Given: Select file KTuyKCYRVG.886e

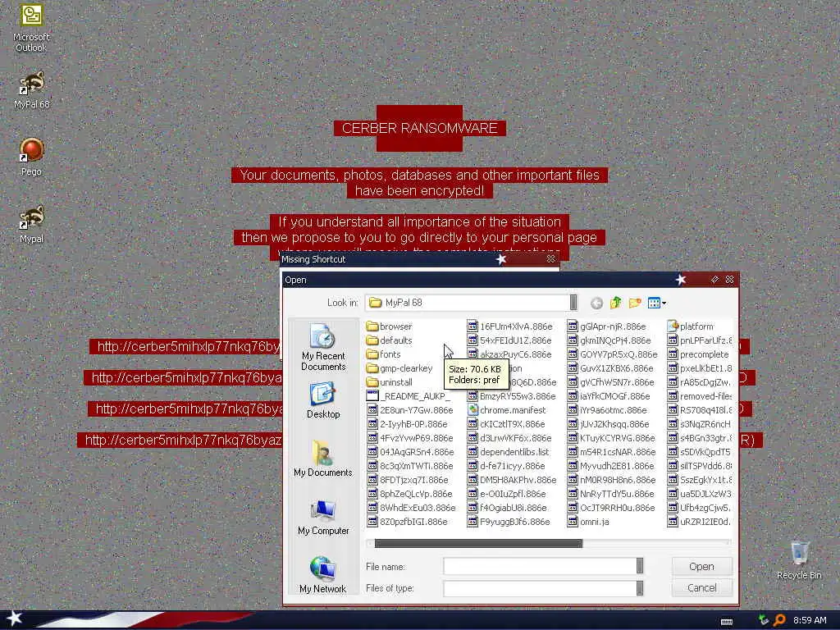Looking at the screenshot, I should click(x=611, y=438).
